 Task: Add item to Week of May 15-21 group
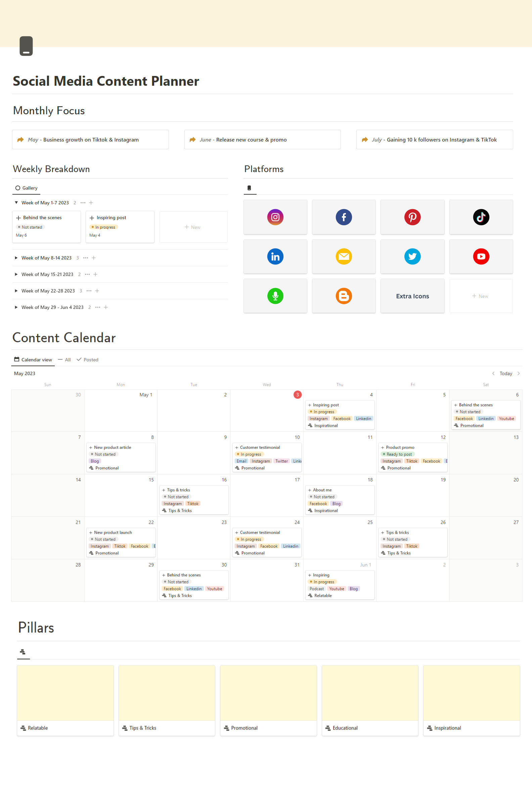coord(95,274)
